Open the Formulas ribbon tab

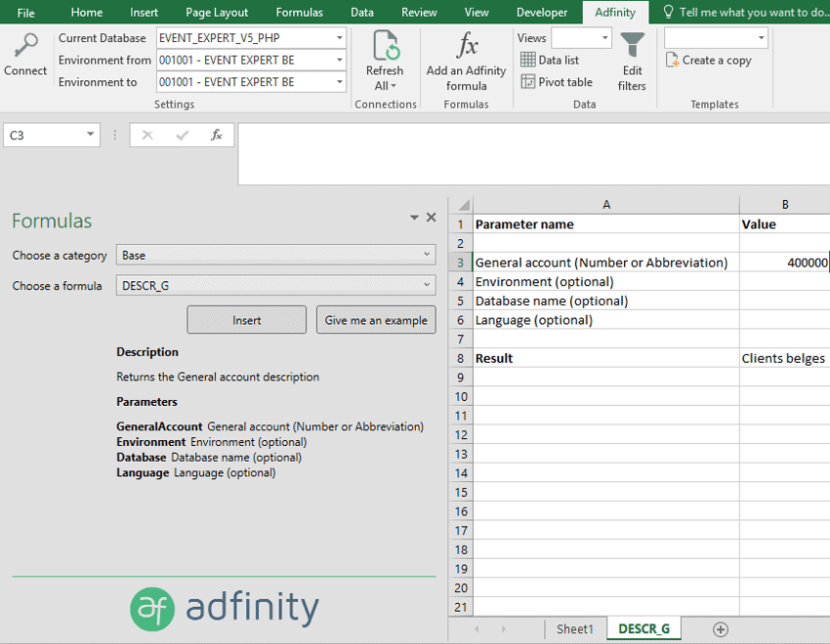click(x=299, y=13)
